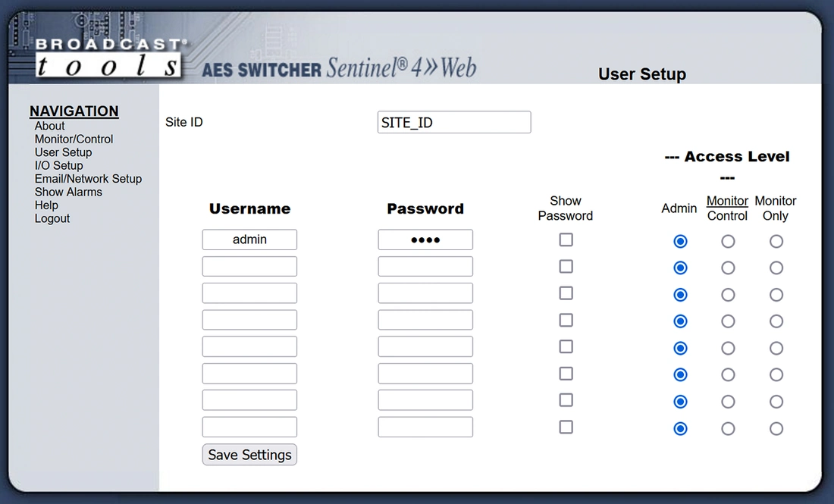Click the Broadcast Tools logo
This screenshot has height=504, width=834.
pos(109,58)
